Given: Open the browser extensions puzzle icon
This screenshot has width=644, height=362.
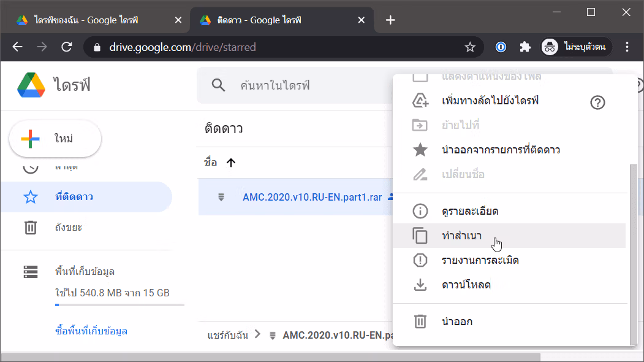Looking at the screenshot, I should [x=525, y=47].
